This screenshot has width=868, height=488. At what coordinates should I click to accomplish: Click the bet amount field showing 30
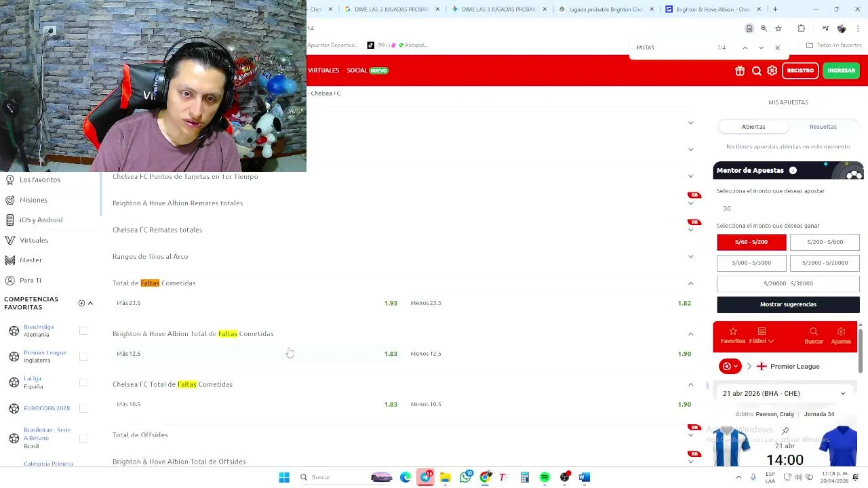pos(788,209)
